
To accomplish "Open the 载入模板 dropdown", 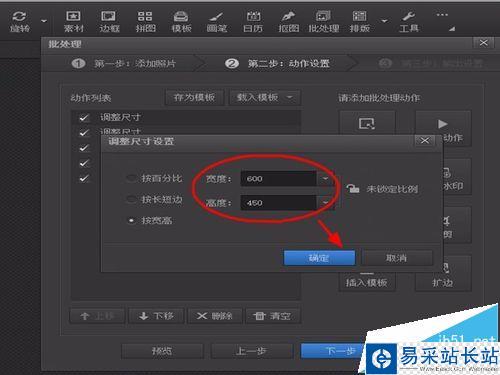I will [x=265, y=97].
